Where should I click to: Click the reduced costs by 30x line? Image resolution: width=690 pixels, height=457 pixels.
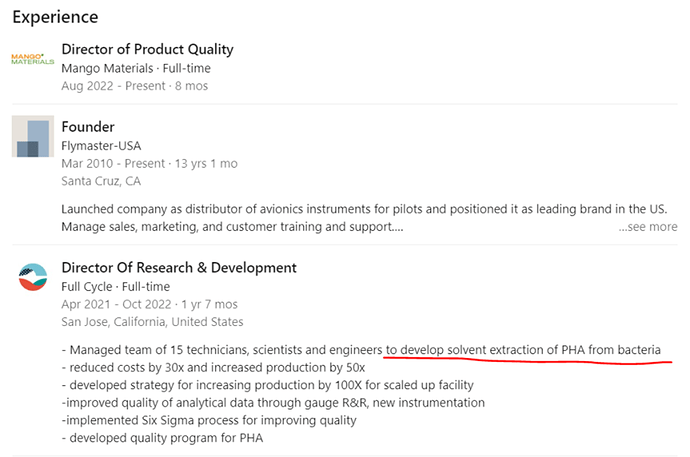(x=213, y=368)
